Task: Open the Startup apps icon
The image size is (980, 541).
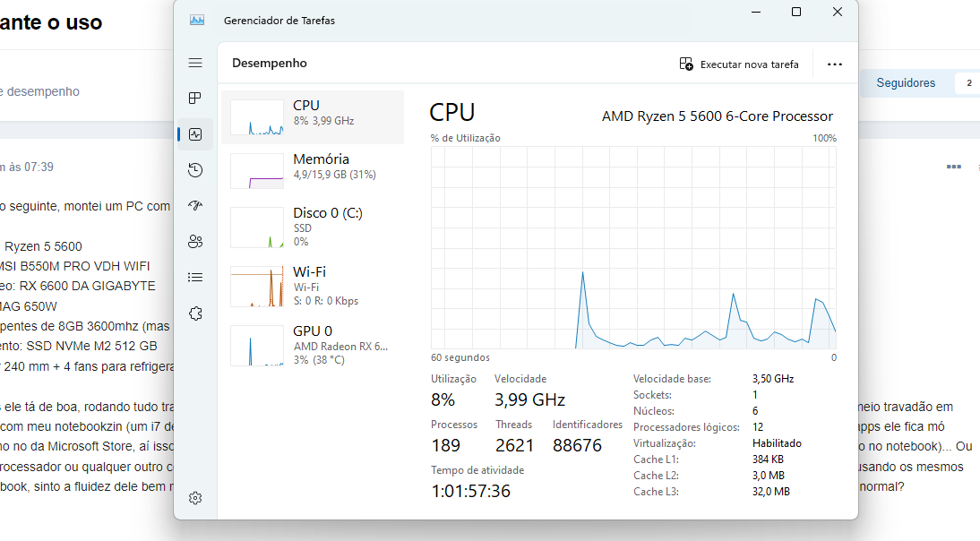Action: tap(195, 205)
